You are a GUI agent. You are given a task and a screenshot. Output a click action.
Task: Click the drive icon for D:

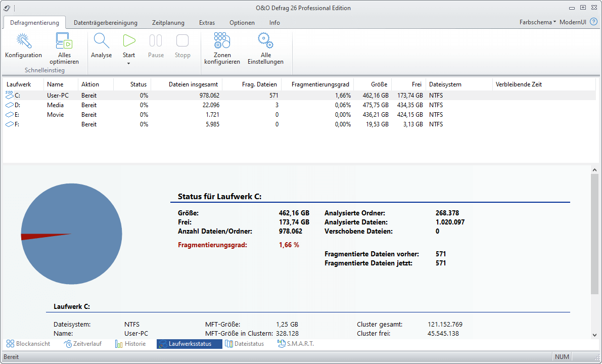[x=9, y=105]
